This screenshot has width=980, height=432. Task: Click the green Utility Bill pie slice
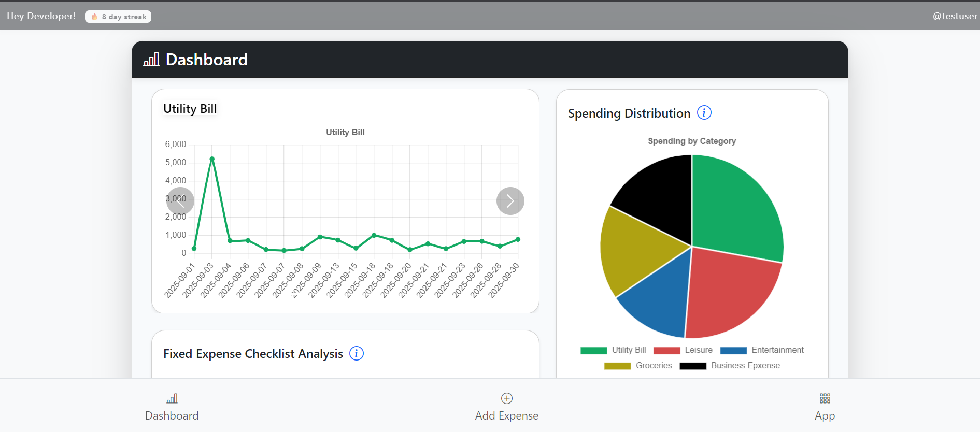coord(736,207)
